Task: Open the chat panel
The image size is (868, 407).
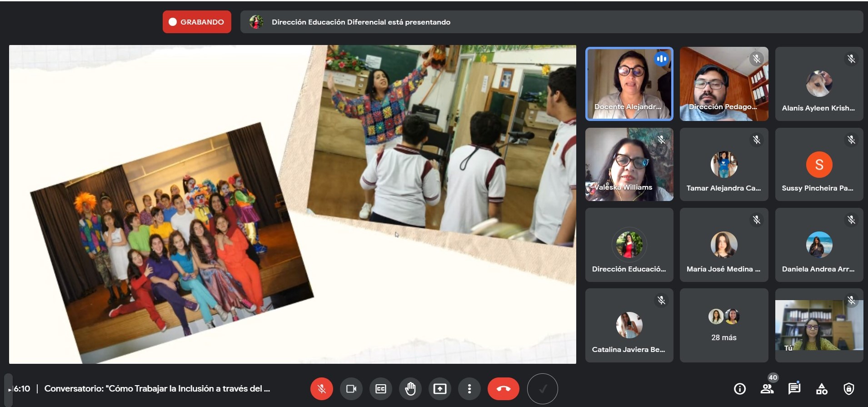Action: (x=794, y=389)
